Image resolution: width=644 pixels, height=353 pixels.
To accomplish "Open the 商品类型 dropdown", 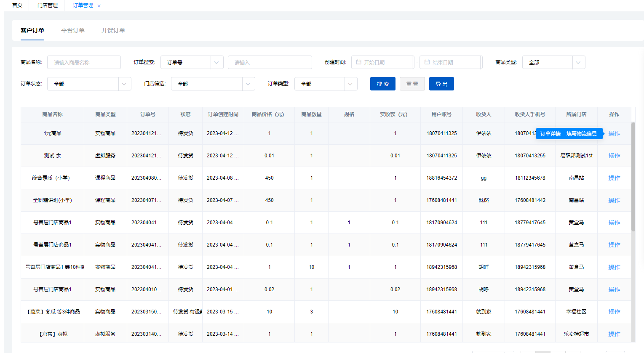I will pyautogui.click(x=578, y=62).
